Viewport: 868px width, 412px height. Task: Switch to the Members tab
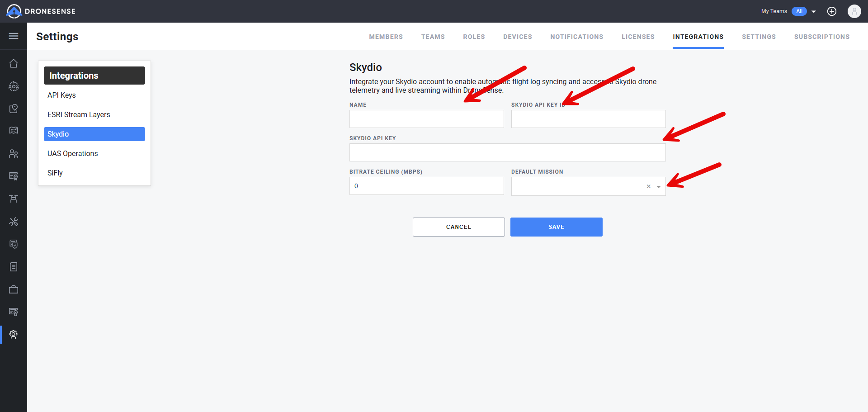point(386,37)
